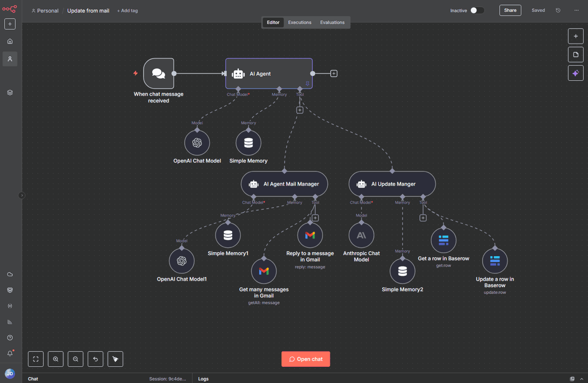Click the Open chat button
Image resolution: width=588 pixels, height=383 pixels.
click(306, 359)
